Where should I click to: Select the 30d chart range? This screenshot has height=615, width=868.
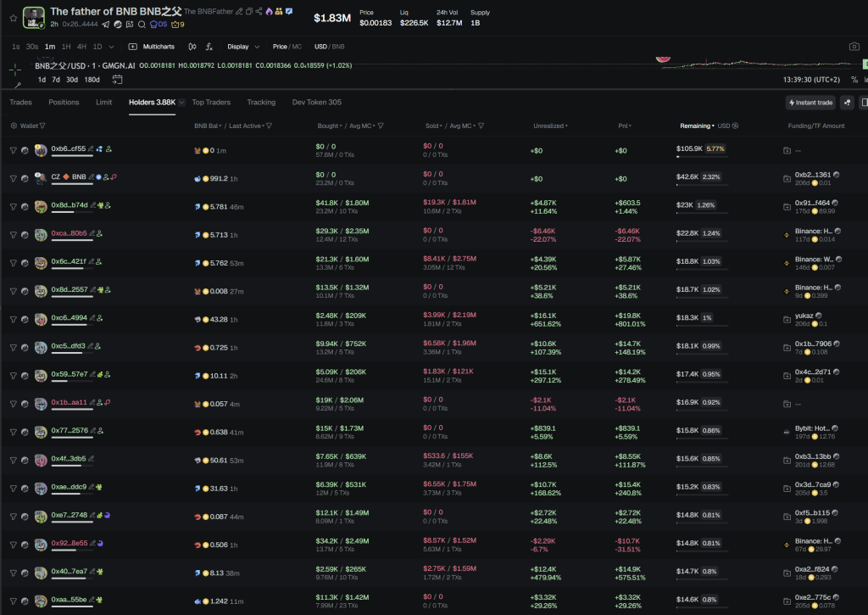click(x=72, y=80)
